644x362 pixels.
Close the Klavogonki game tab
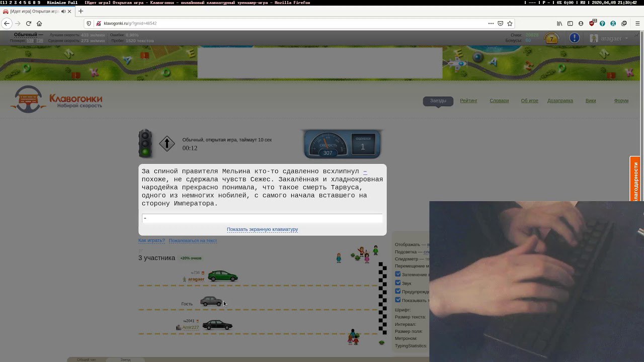click(x=69, y=11)
